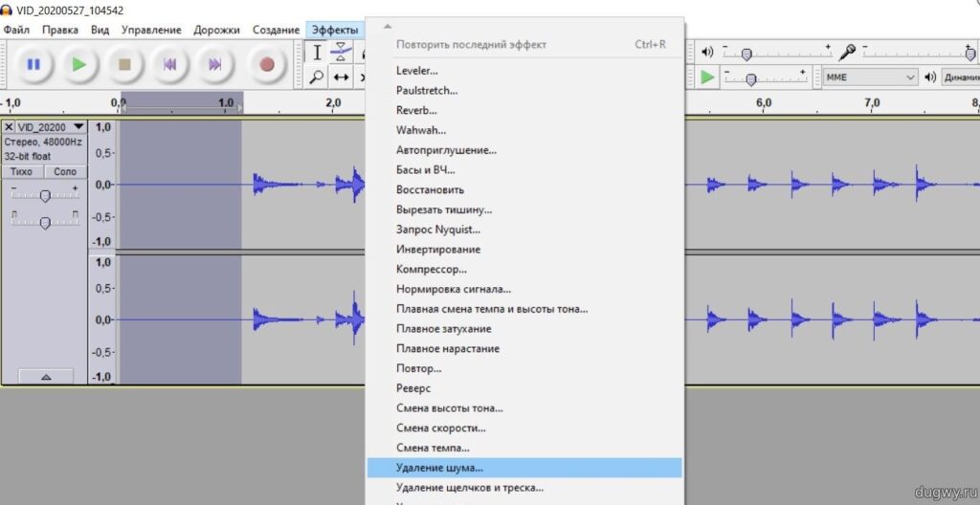Open the VID_20200 track name dropdown
The height and width of the screenshot is (505, 980).
coord(51,127)
